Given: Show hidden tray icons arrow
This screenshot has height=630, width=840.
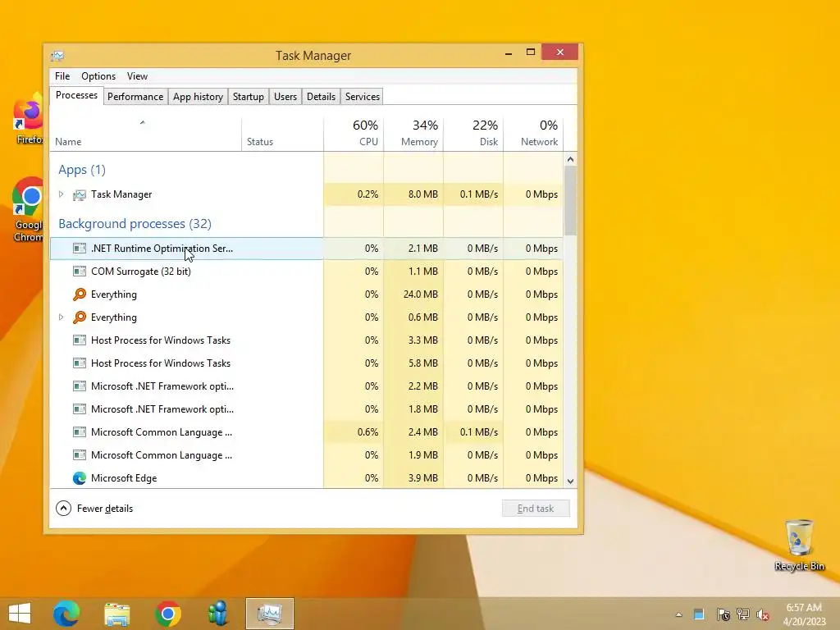Looking at the screenshot, I should tap(678, 614).
